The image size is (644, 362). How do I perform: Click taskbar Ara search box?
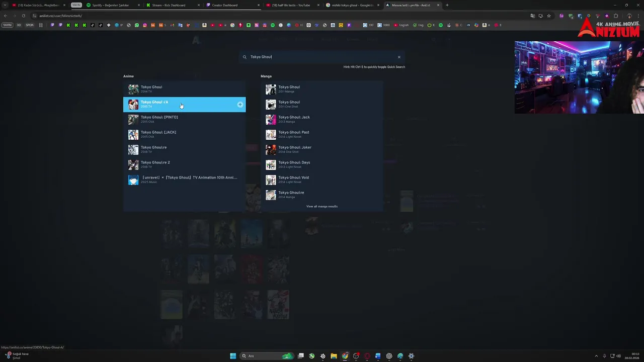(x=267, y=356)
